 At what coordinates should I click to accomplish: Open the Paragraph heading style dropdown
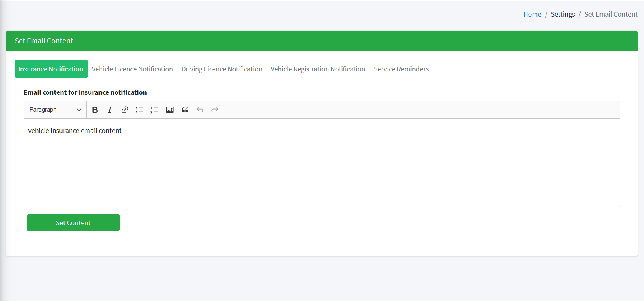coord(55,110)
